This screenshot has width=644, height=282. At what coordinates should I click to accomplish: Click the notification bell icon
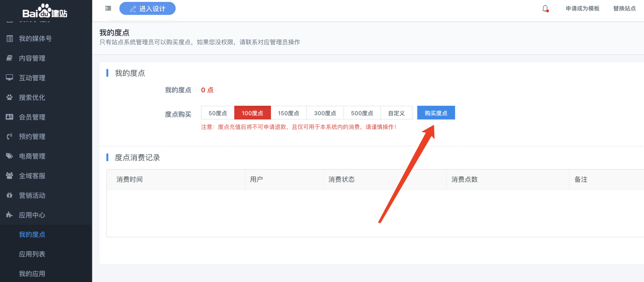coord(545,8)
